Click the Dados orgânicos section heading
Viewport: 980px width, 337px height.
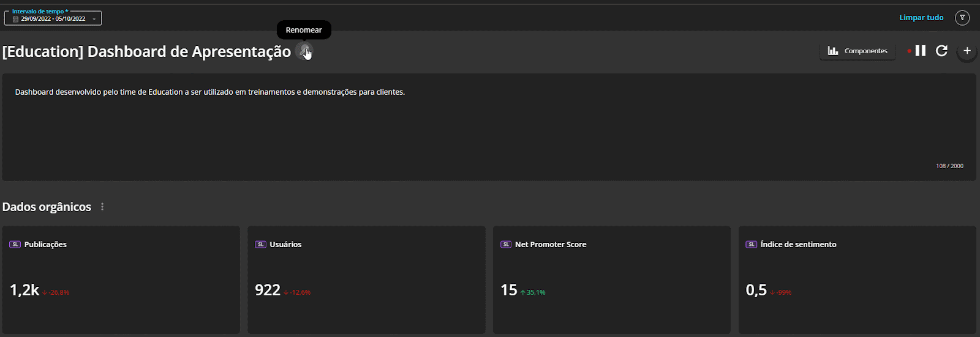pyautogui.click(x=47, y=207)
